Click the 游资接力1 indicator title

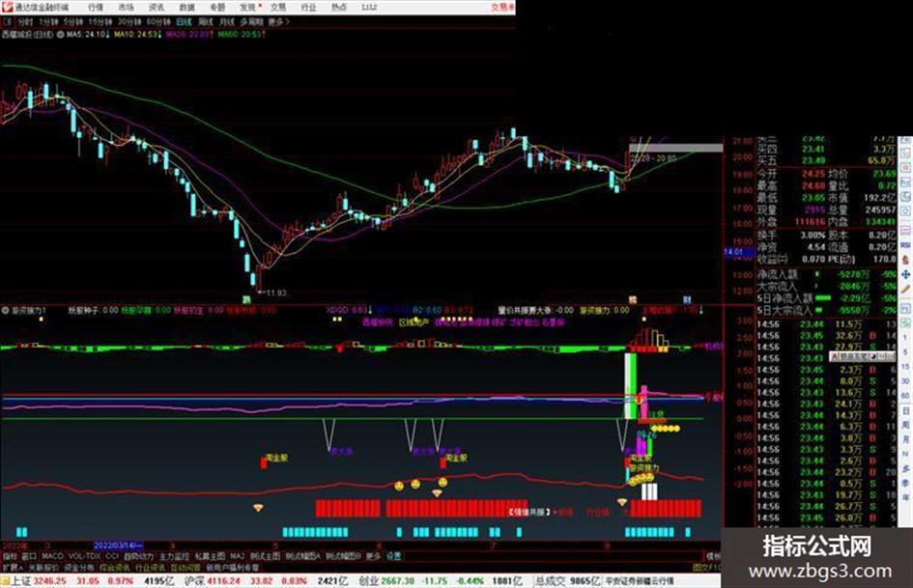click(x=29, y=311)
